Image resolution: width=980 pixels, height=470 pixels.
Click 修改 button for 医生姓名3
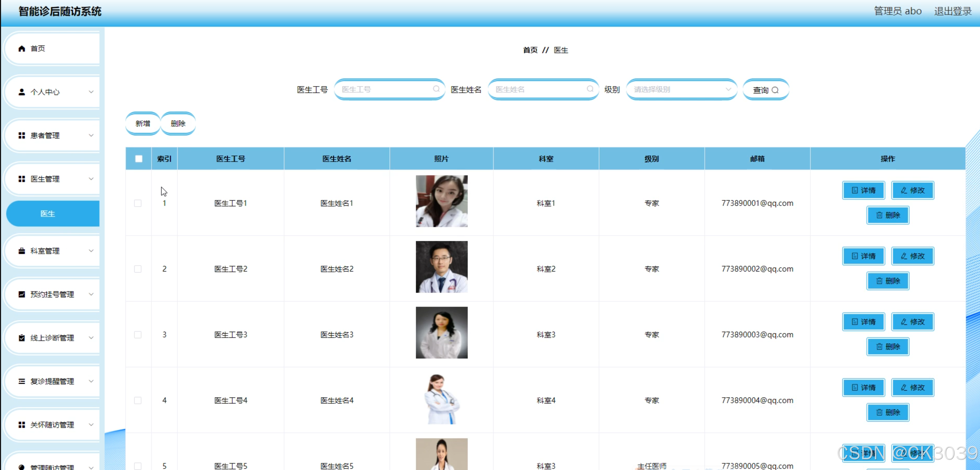(912, 322)
